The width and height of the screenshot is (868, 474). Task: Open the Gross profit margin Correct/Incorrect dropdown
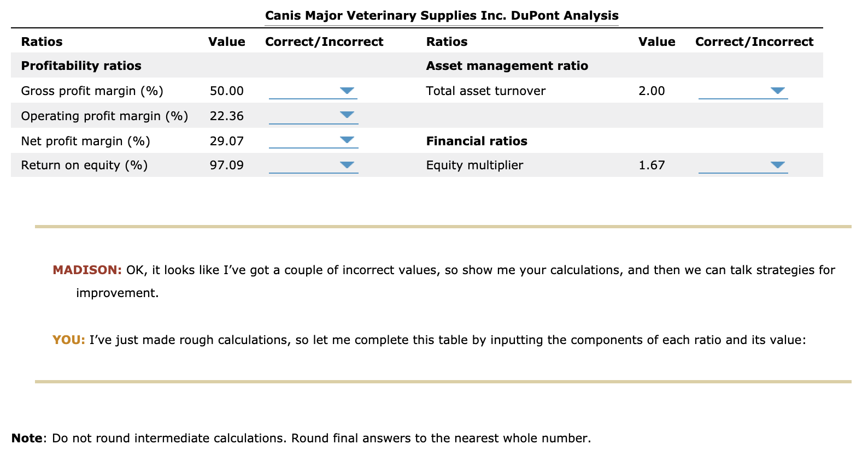tap(313, 91)
